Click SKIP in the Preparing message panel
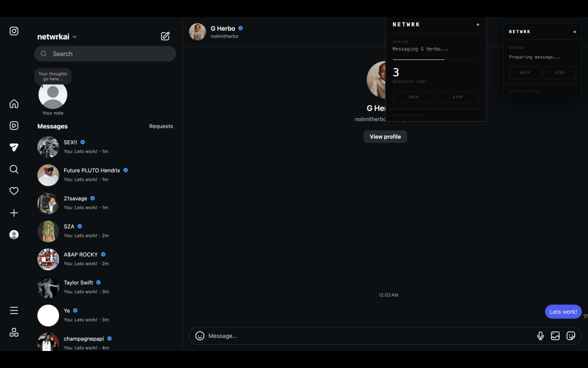Screen dimensions: 588x368 pos(525,73)
